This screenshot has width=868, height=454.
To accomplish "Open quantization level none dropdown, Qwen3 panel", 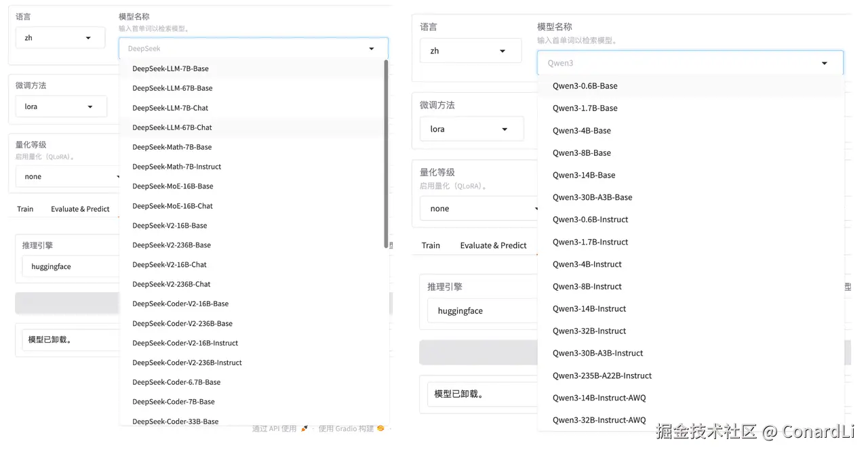I will coord(479,209).
